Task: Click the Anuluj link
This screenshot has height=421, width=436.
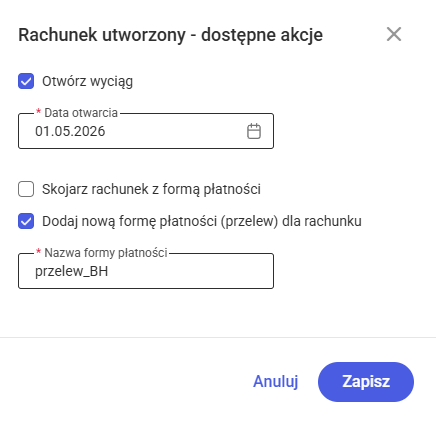Action: (x=276, y=381)
